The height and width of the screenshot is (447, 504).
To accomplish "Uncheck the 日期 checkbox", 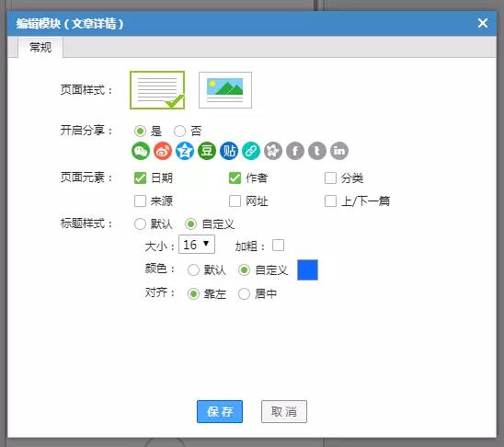I will click(x=140, y=178).
